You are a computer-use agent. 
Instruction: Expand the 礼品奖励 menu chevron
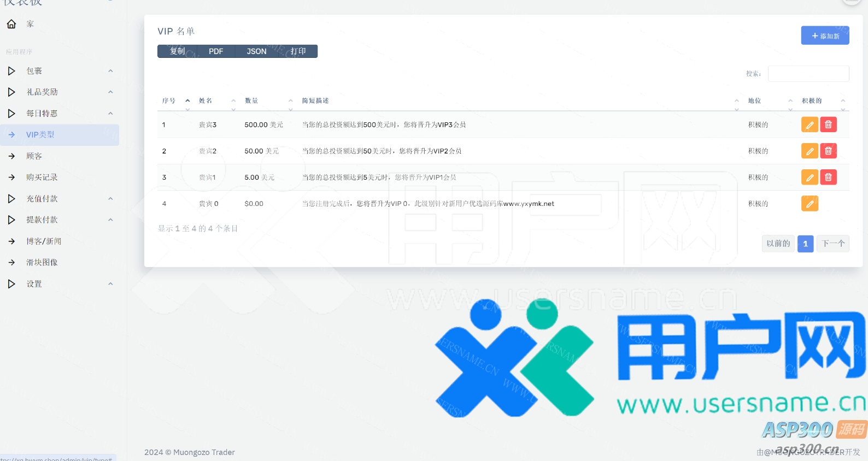[x=110, y=92]
